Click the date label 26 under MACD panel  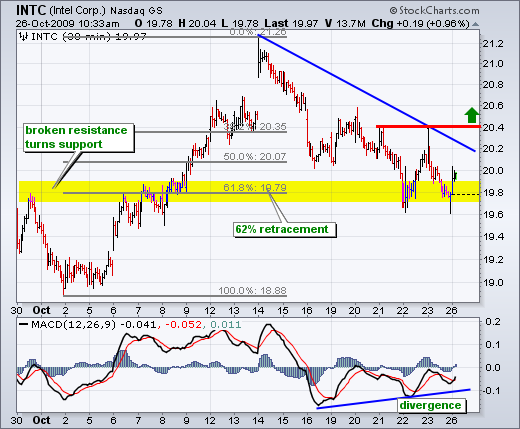point(451,421)
